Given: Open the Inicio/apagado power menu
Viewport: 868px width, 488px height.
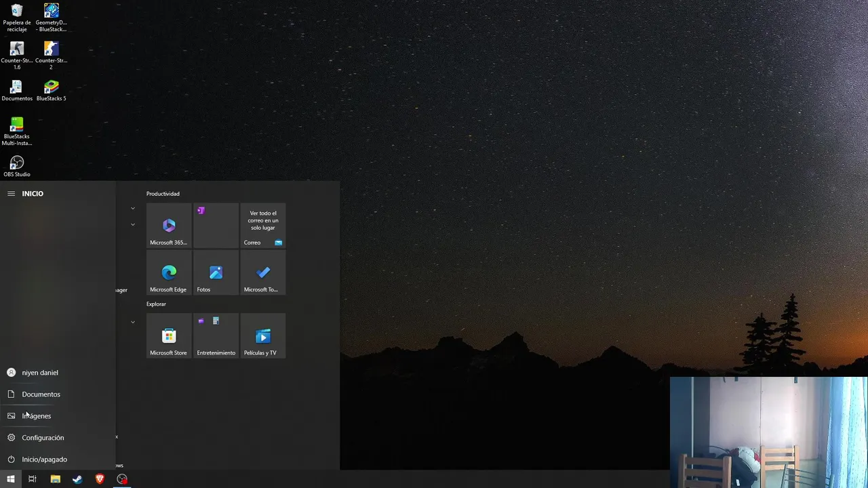Looking at the screenshot, I should (x=58, y=460).
